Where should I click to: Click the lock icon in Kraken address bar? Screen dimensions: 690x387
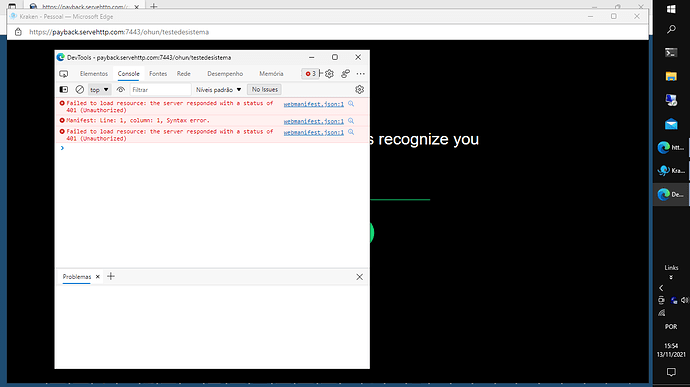18,32
